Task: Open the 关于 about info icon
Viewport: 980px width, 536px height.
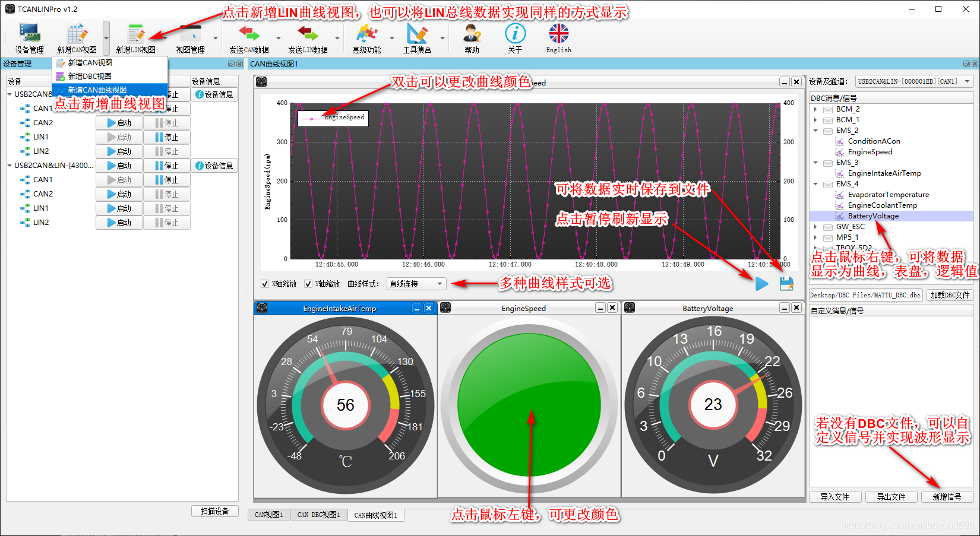Action: pyautogui.click(x=515, y=39)
